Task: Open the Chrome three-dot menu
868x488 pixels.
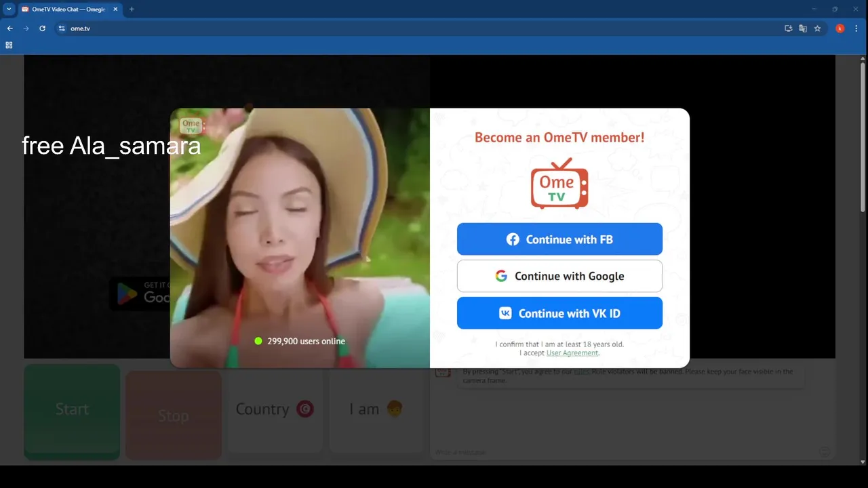Action: point(857,28)
